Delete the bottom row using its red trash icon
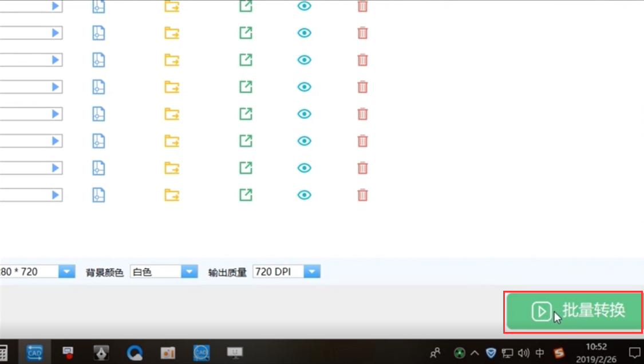Image resolution: width=644 pixels, height=364 pixels. coord(362,195)
